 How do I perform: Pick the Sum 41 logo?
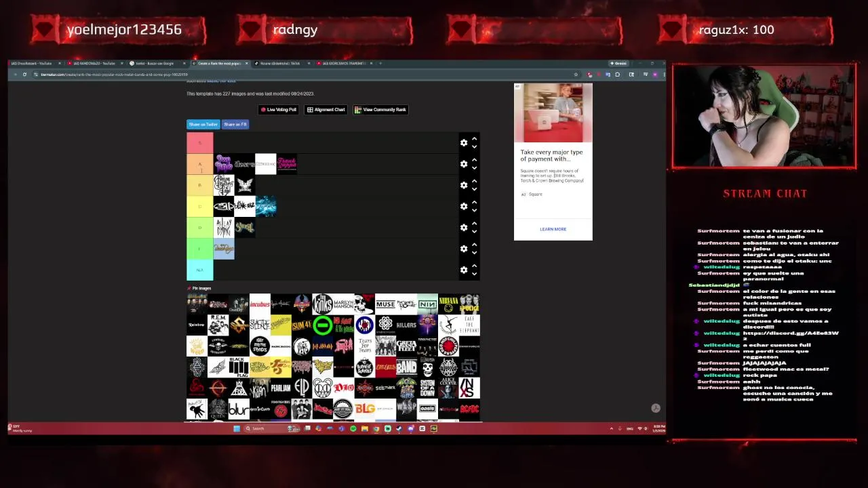point(302,325)
